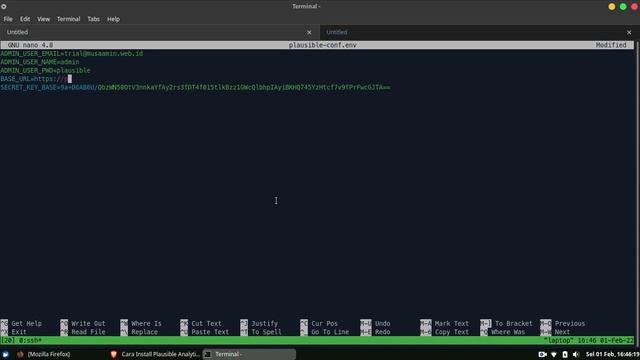This screenshot has height=360, width=640.
Task: Open the Edit menu
Action: (x=25, y=19)
